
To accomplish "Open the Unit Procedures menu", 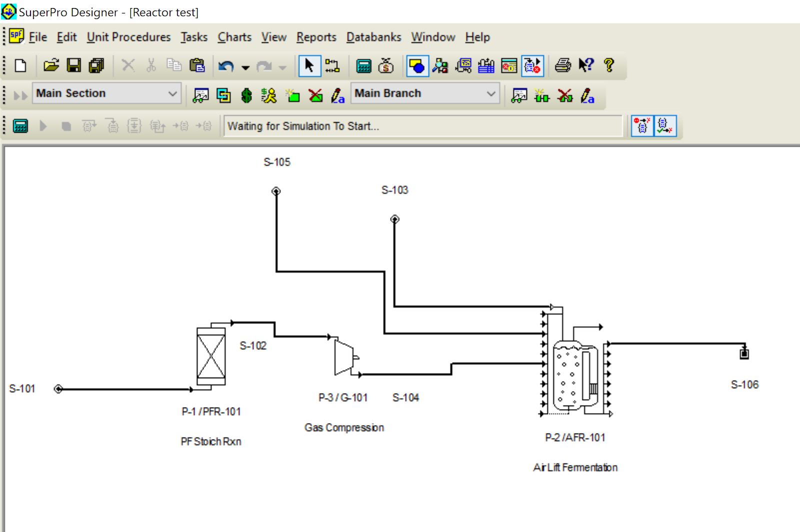I will pos(128,37).
